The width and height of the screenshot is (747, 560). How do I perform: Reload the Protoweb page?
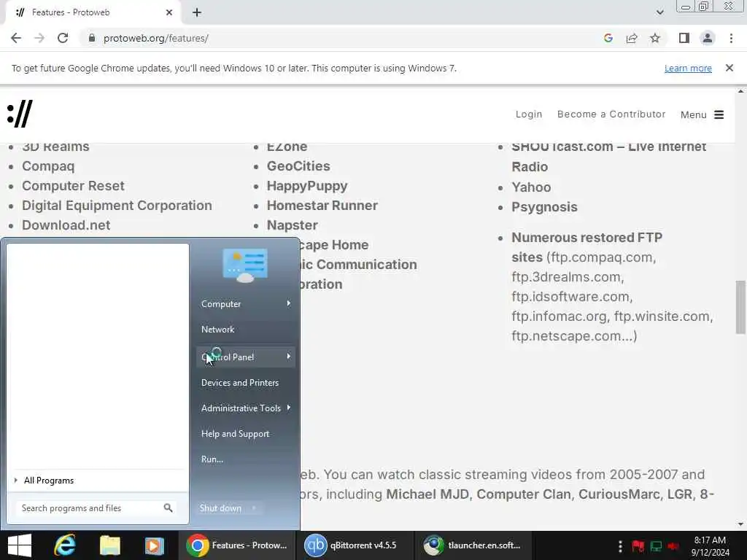click(x=63, y=38)
